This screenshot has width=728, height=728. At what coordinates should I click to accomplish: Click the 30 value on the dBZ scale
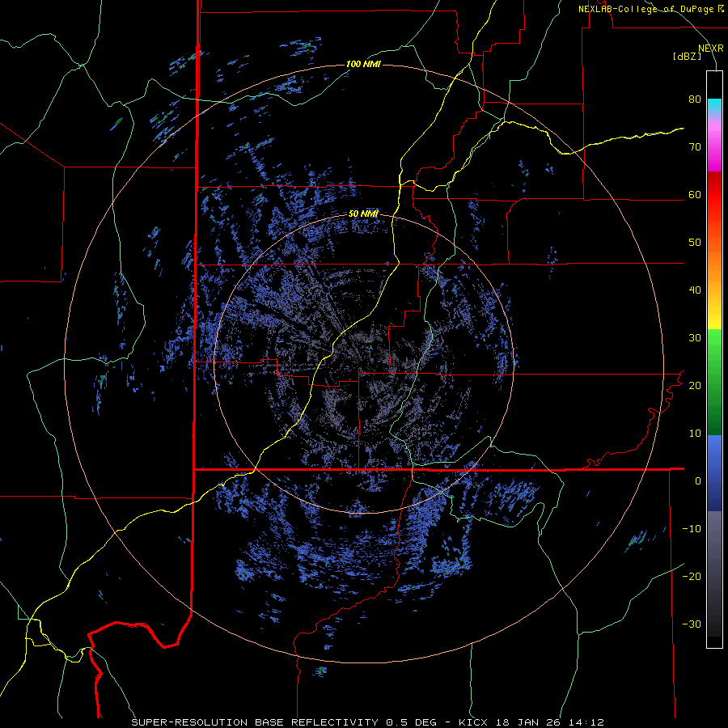[695, 338]
